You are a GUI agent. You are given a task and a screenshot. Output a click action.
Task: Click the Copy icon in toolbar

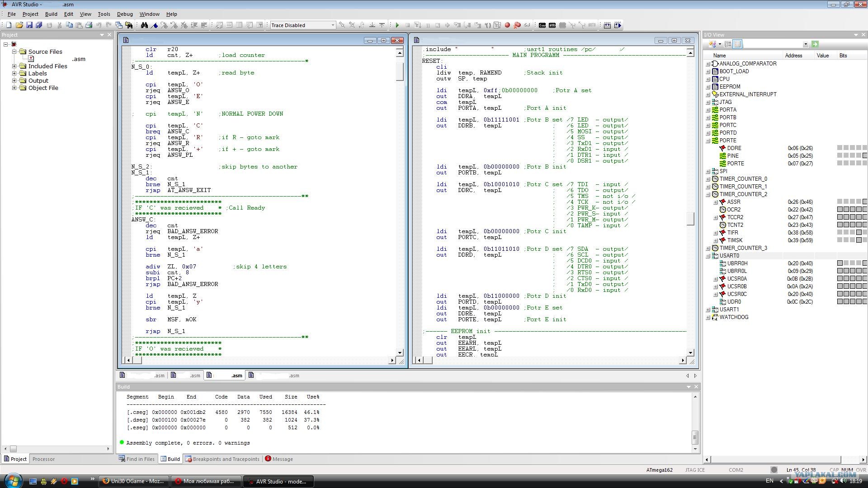point(69,25)
